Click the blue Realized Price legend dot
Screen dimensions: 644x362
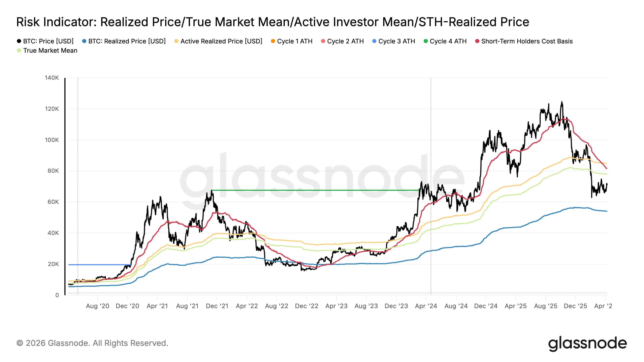coord(84,41)
